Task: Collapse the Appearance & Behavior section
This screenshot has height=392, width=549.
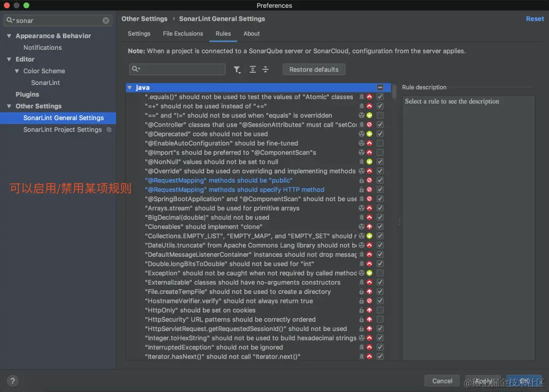Action: tap(9, 36)
